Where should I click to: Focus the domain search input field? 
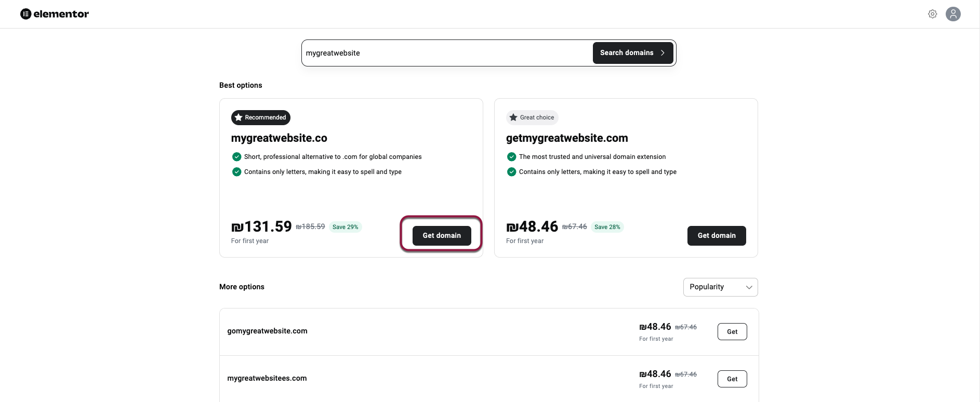click(x=447, y=53)
